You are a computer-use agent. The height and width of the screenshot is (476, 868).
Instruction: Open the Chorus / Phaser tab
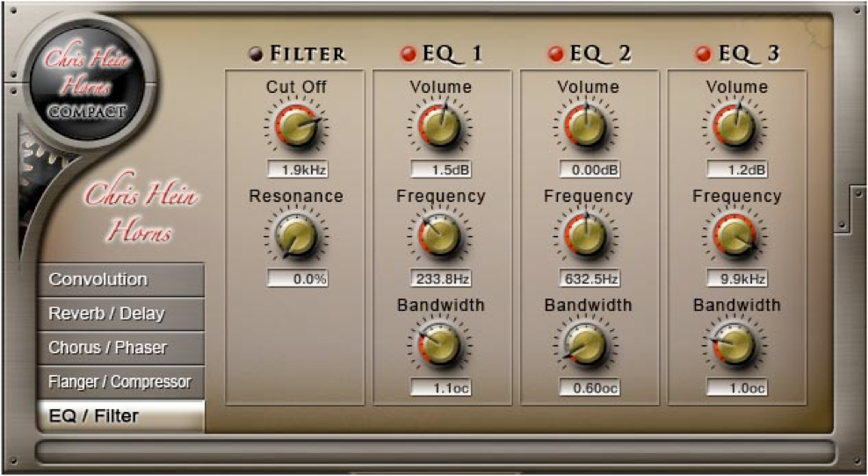pos(120,348)
